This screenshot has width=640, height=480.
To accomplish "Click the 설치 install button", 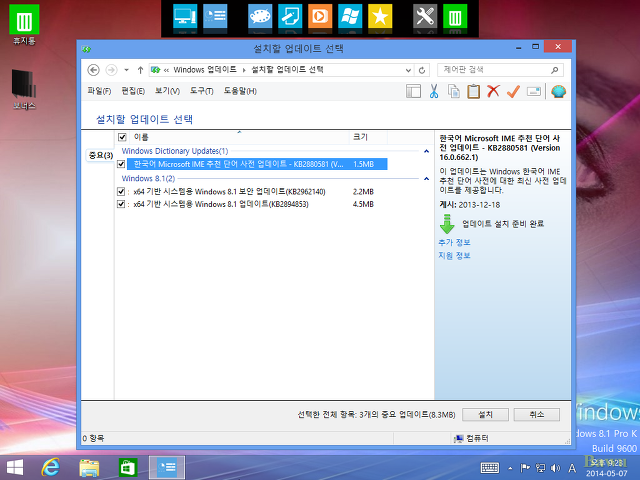I will 485,415.
